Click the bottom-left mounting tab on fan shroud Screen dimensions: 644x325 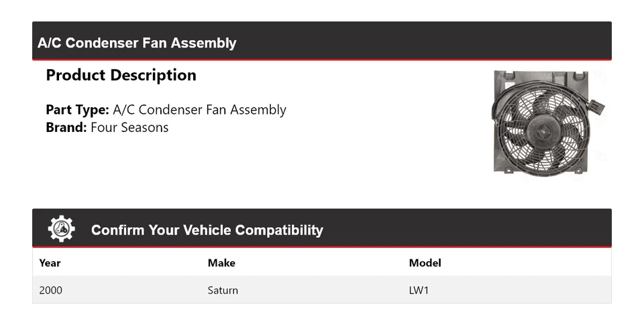[x=508, y=170]
